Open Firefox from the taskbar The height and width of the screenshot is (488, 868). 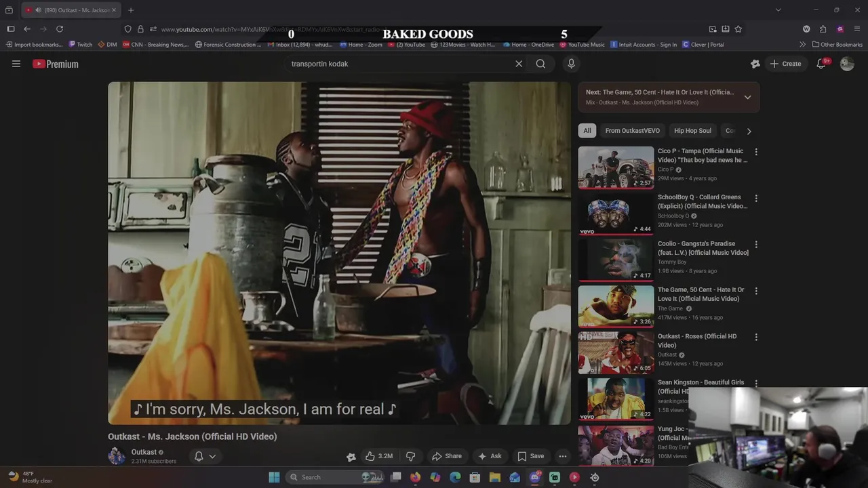point(415,477)
